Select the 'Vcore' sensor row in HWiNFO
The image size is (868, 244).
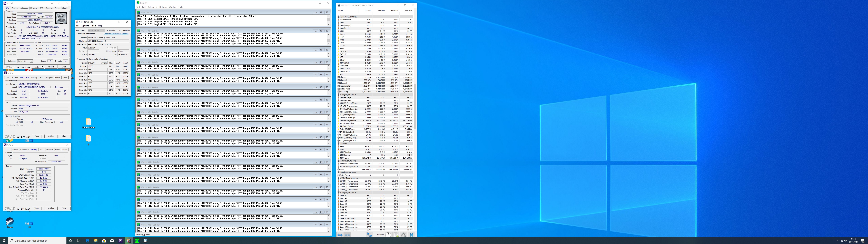(375, 34)
